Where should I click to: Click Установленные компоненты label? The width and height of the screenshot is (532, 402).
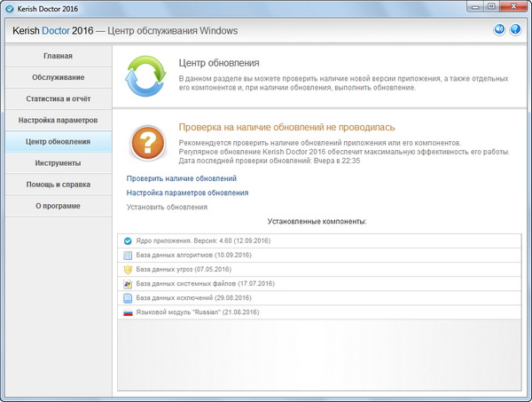click(x=317, y=222)
